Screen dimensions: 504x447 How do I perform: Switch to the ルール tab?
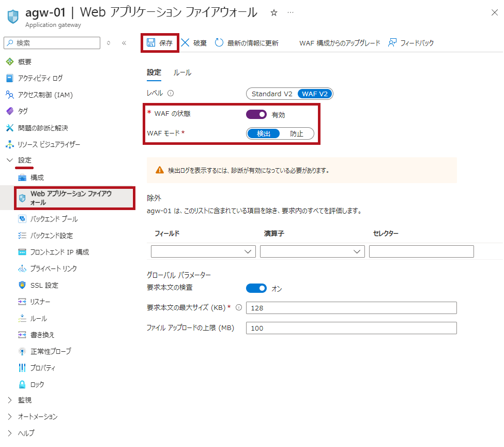182,73
